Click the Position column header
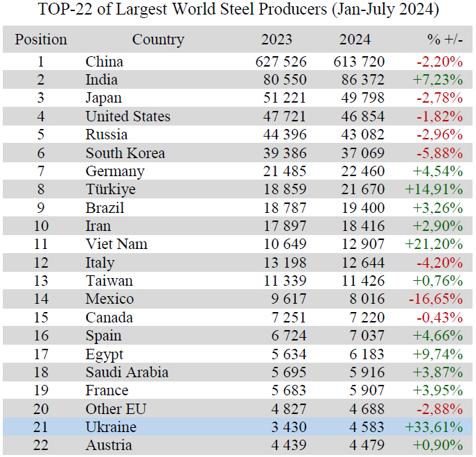The width and height of the screenshot is (476, 457). pos(41,40)
